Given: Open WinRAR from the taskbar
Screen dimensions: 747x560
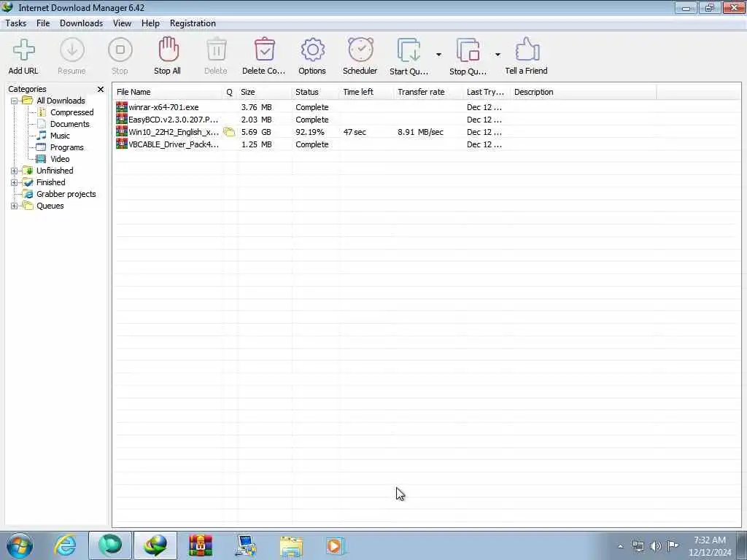Looking at the screenshot, I should [x=201, y=545].
